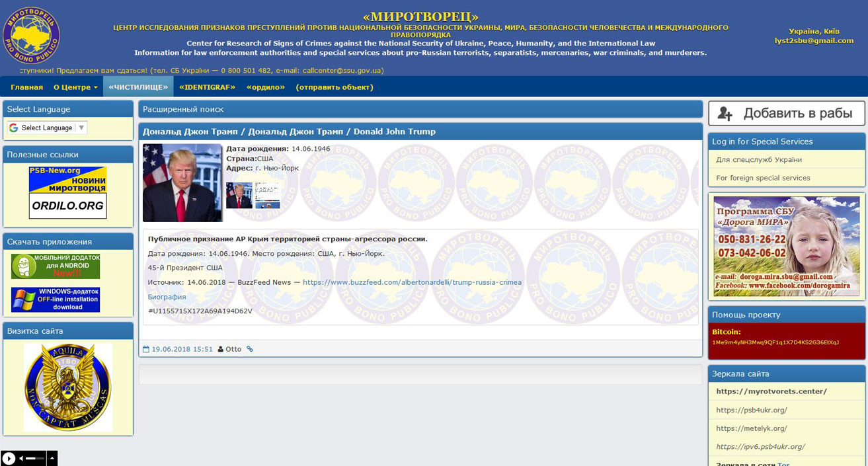The width and height of the screenshot is (868, 466).
Task: Click the Aquila eagle emblem image
Action: tap(68, 387)
